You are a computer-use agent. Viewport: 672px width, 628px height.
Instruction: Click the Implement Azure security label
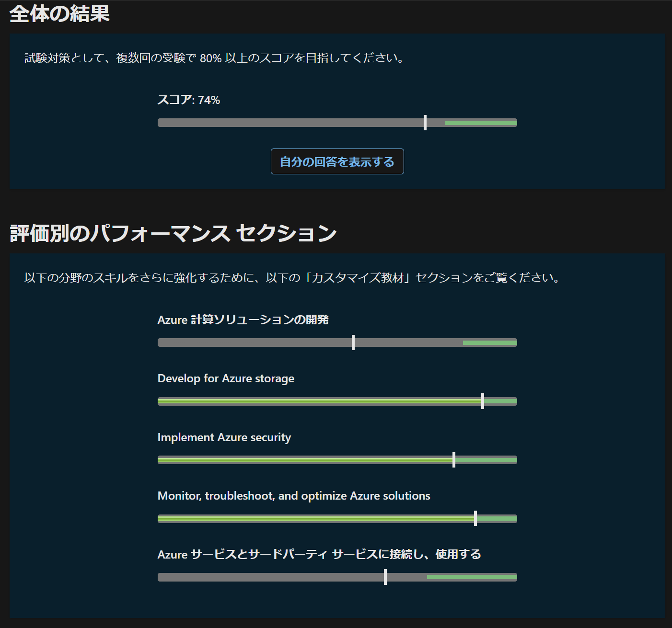224,437
